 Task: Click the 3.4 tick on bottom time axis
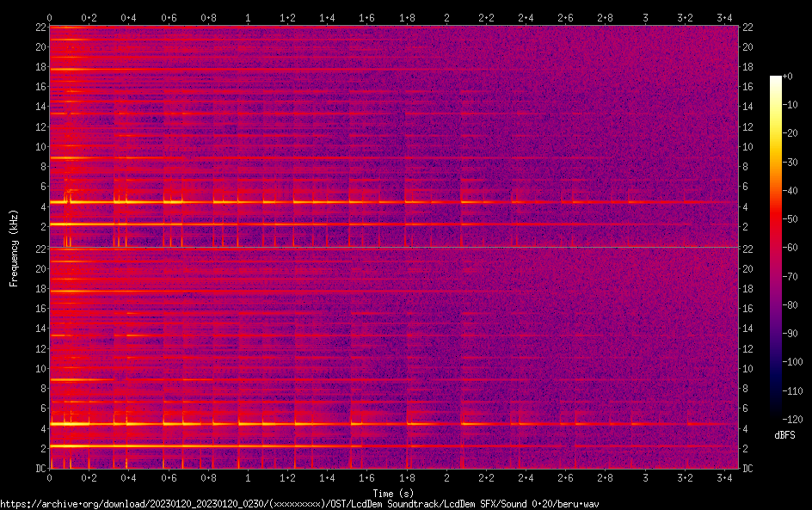click(x=724, y=477)
